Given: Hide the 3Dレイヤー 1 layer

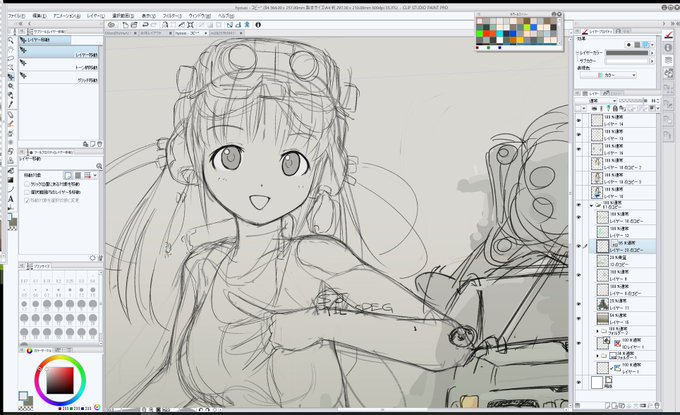Looking at the screenshot, I should [x=579, y=343].
